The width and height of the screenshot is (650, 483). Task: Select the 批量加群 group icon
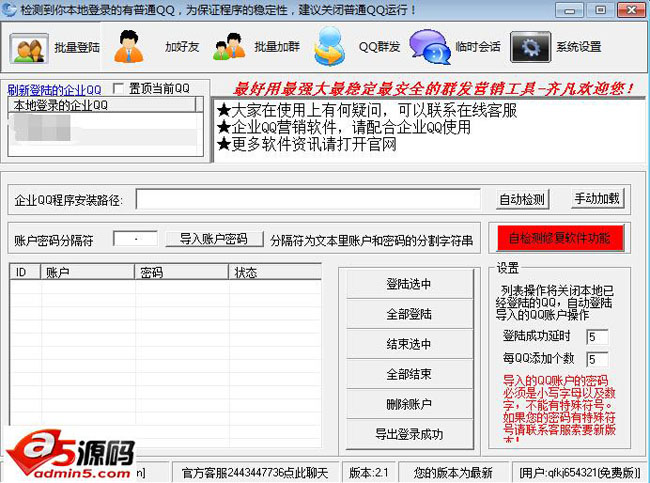point(229,47)
